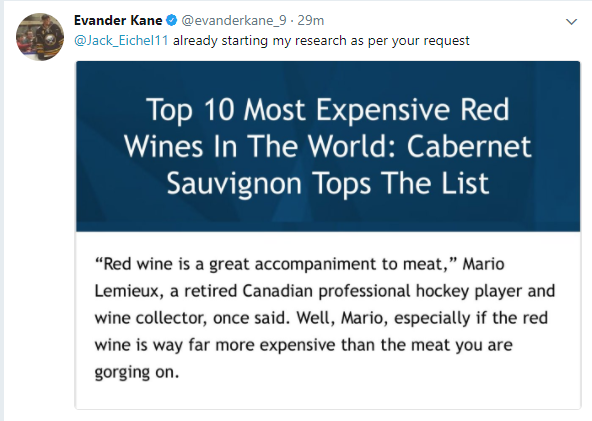The image size is (592, 421).
Task: Click the "Sauvignon Tops The List" headline line
Action: pos(328,183)
